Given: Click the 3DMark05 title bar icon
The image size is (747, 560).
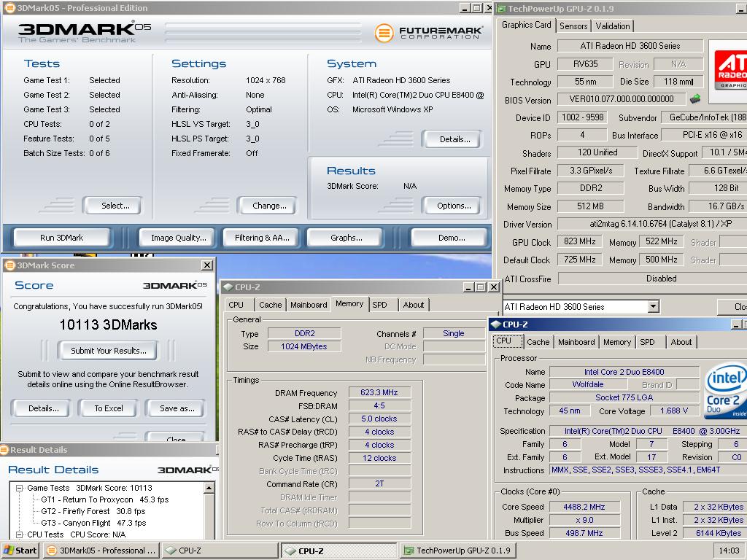Looking at the screenshot, I should (x=9, y=7).
